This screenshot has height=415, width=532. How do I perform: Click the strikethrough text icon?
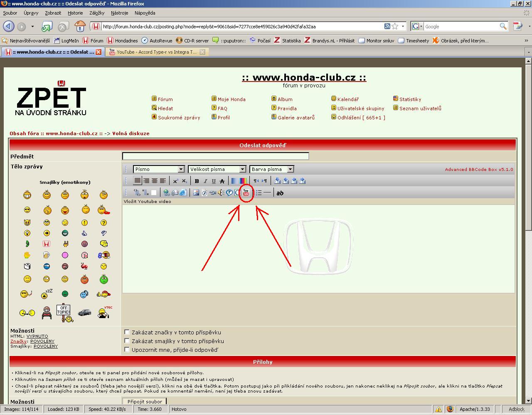[x=222, y=181]
